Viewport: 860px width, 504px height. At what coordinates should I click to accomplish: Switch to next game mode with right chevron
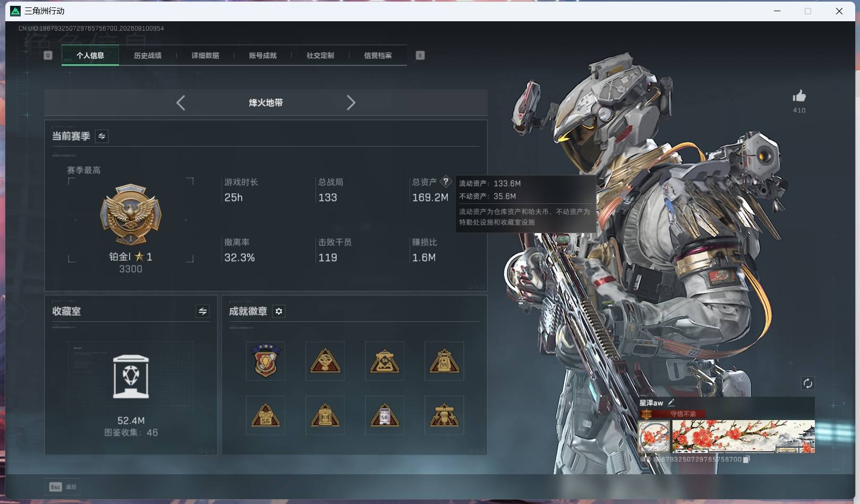[351, 102]
